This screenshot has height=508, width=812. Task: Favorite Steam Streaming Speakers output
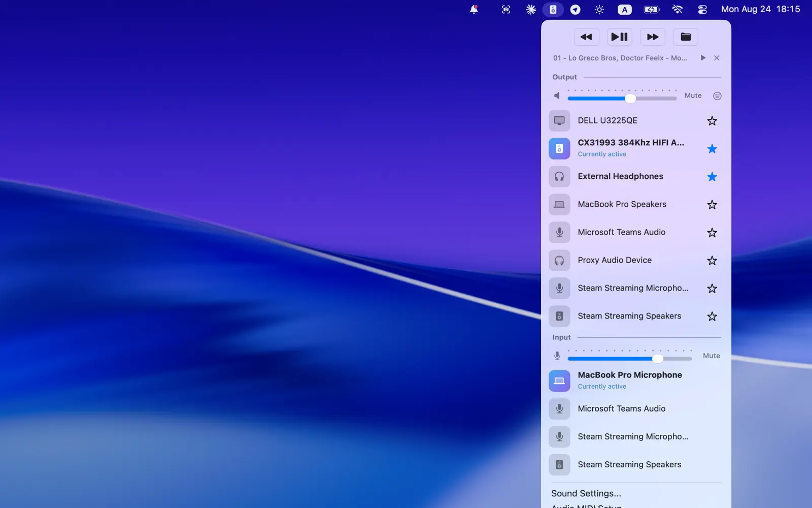tap(712, 316)
